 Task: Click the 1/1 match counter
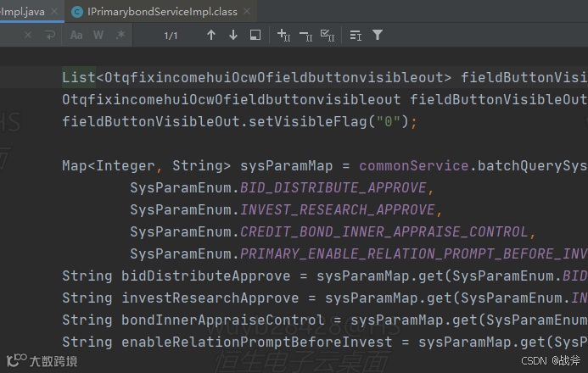[x=171, y=36]
